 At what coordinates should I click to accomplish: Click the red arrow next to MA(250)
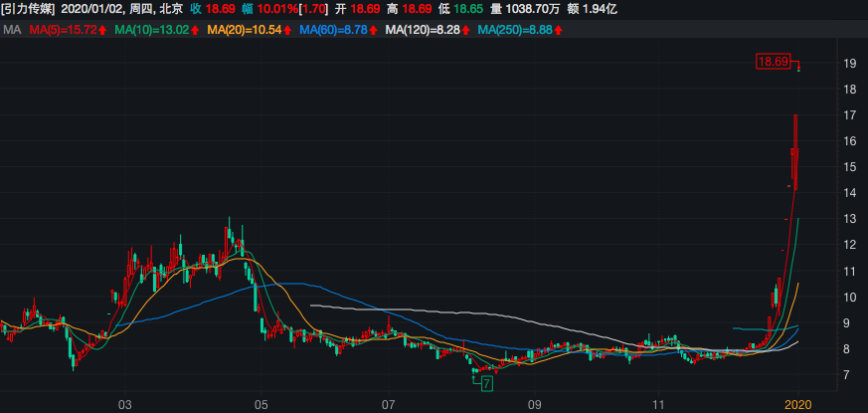558,31
